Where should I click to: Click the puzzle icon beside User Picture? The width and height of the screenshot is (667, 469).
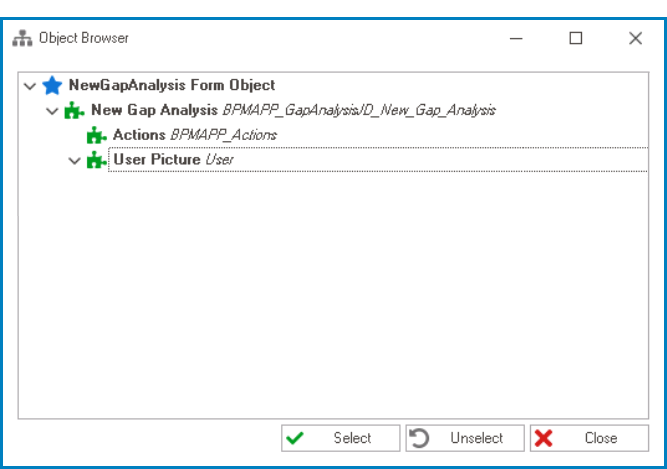point(96,160)
